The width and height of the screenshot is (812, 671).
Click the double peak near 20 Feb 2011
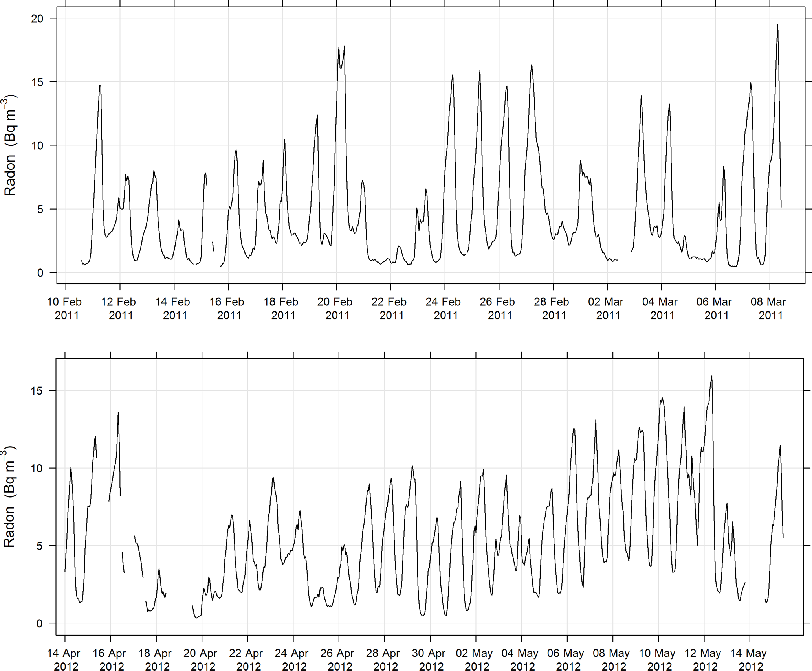click(341, 49)
